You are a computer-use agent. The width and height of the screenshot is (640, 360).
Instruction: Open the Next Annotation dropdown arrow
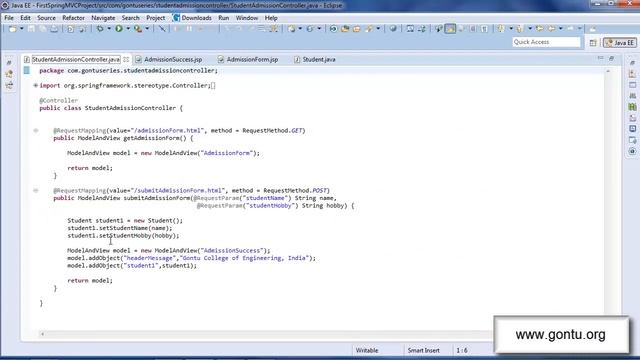[x=511, y=29]
